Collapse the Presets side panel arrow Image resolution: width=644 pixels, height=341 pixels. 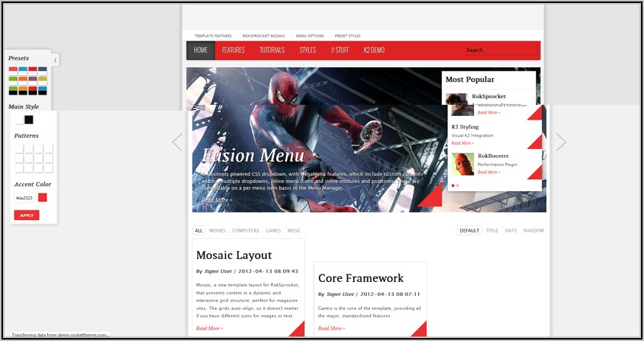(55, 61)
